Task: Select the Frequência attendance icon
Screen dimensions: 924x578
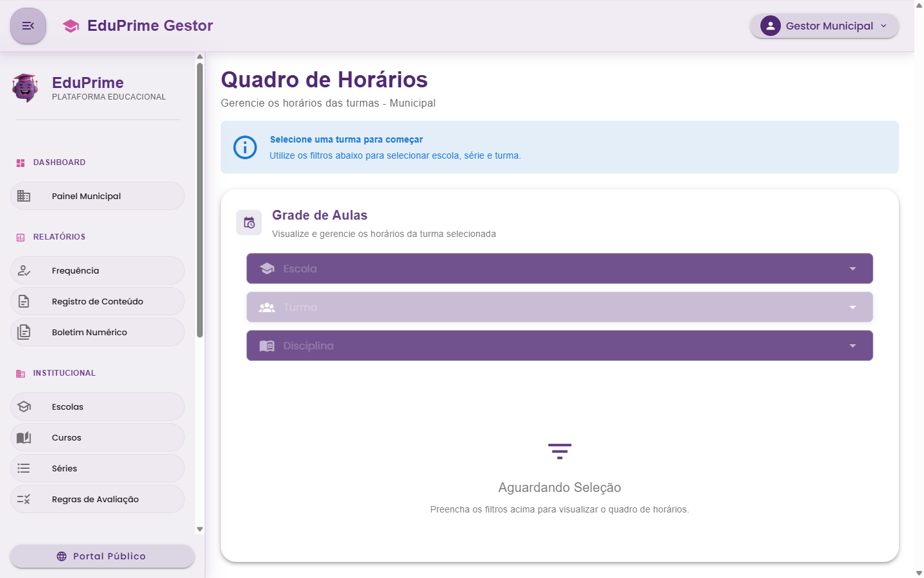Action: (24, 270)
